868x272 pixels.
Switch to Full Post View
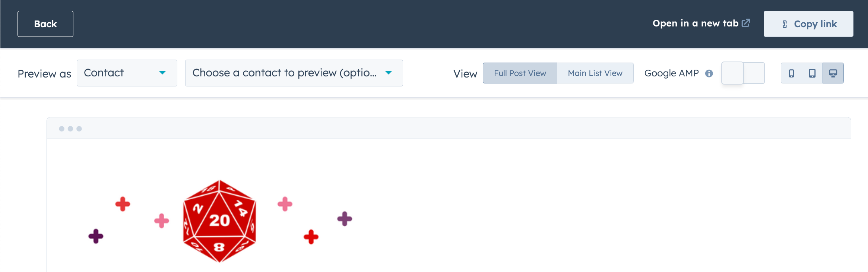point(520,73)
